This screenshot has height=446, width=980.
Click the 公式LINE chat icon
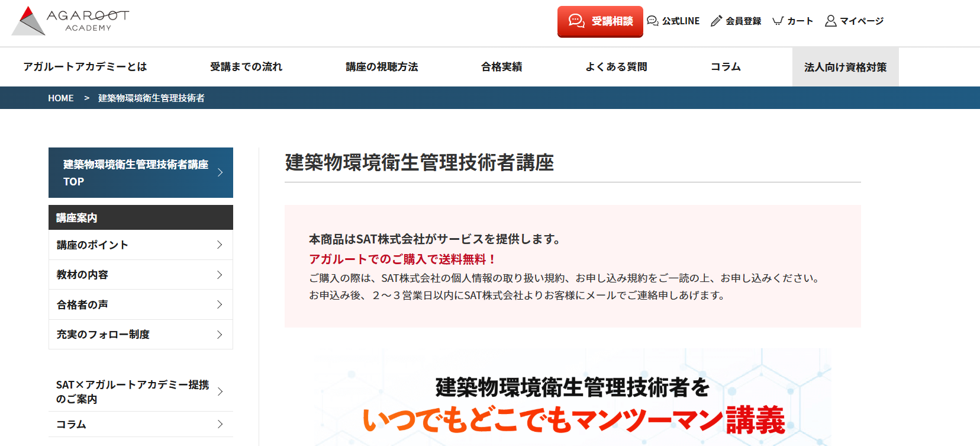(x=652, y=21)
